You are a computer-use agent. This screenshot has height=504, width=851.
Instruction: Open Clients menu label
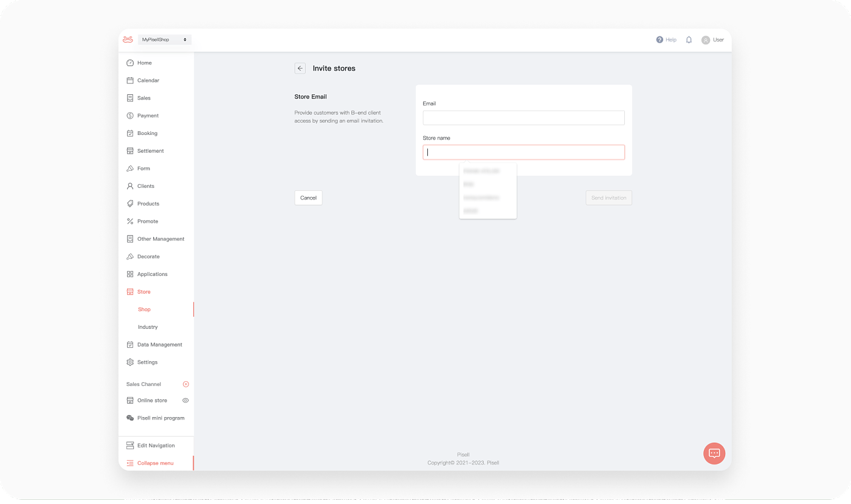pyautogui.click(x=146, y=186)
